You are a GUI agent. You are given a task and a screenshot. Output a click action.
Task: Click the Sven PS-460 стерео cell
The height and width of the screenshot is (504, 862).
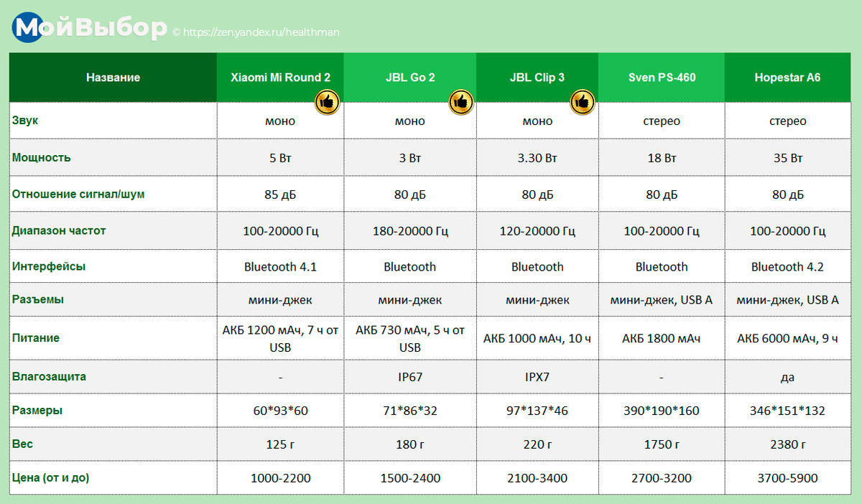[662, 121]
